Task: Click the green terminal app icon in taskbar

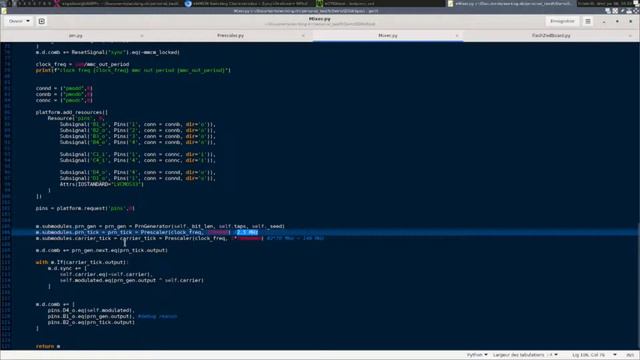Action: (x=320, y=4)
